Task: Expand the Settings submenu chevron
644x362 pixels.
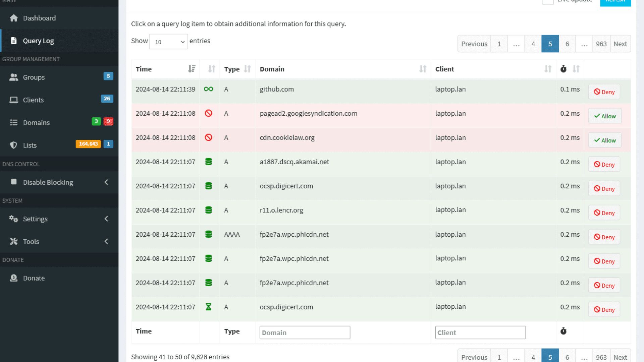Action: click(x=106, y=219)
